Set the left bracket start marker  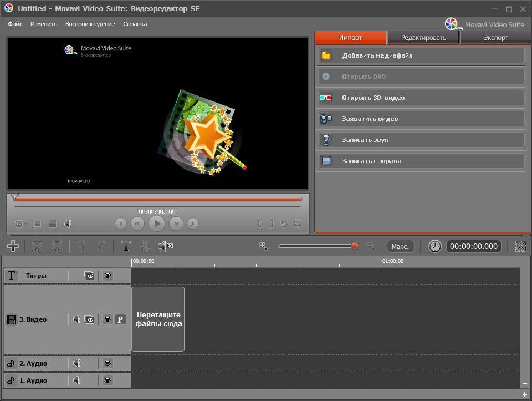(x=259, y=224)
